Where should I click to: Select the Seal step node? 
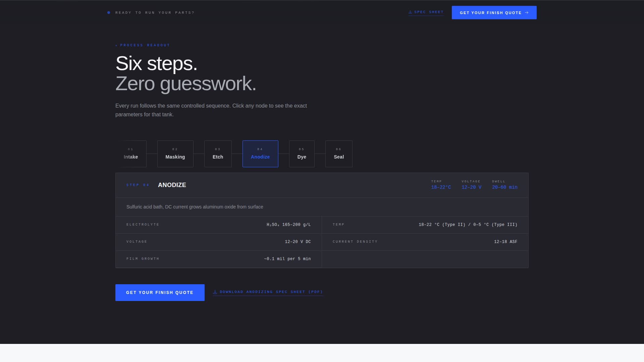339,154
